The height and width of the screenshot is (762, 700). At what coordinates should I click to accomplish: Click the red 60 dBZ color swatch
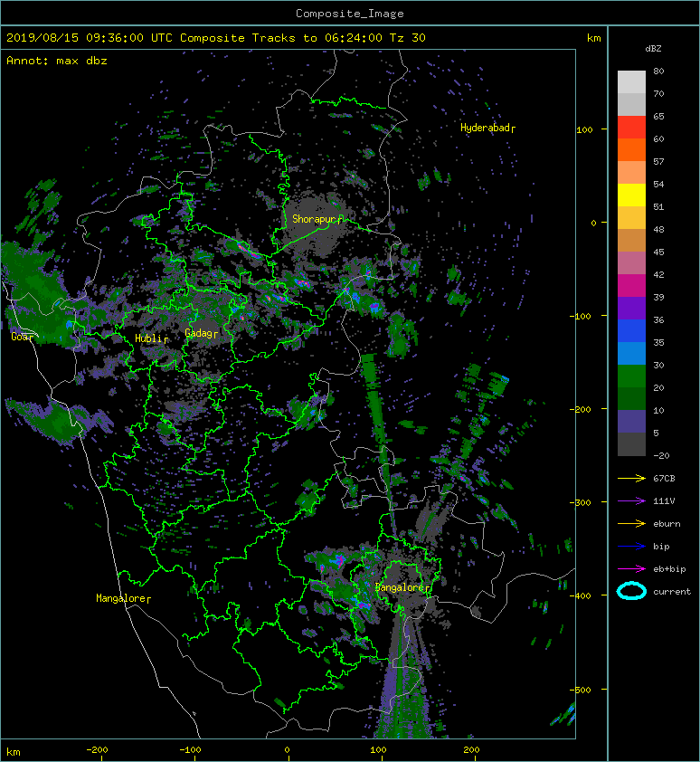point(631,128)
